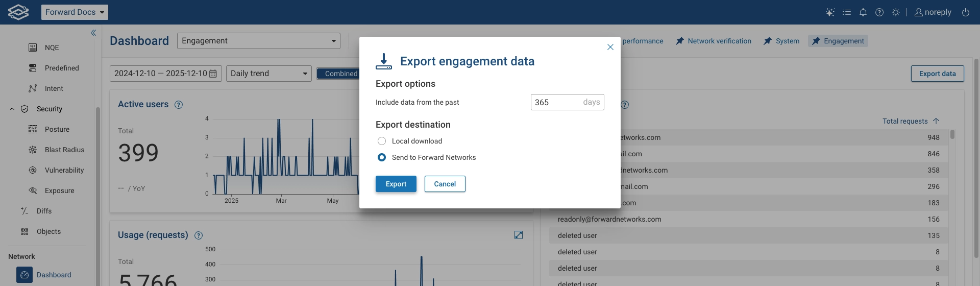The width and height of the screenshot is (980, 286).
Task: Click the 358 total requests value
Action: [934, 170]
